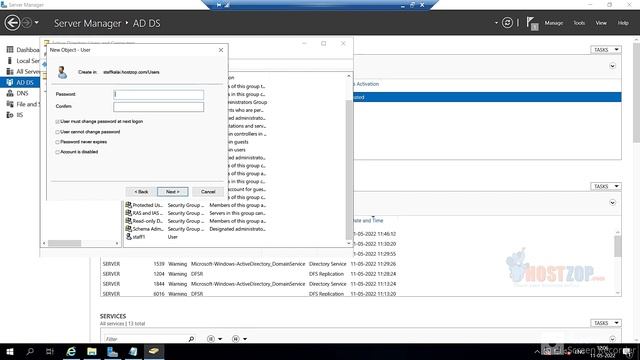Screen dimensions: 640x360
Task: Open Server Manager from taskbar
Action: click(x=112, y=351)
